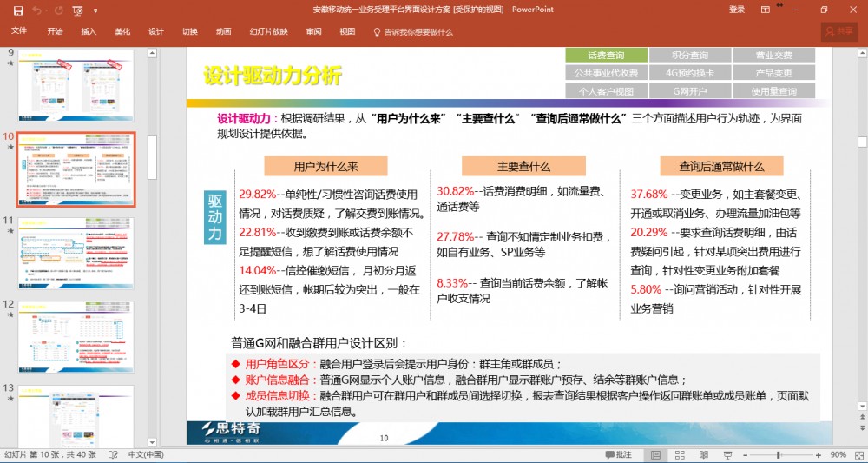The image size is (868, 463).
Task: Click 中文(中国) language indicator
Action: (x=146, y=454)
